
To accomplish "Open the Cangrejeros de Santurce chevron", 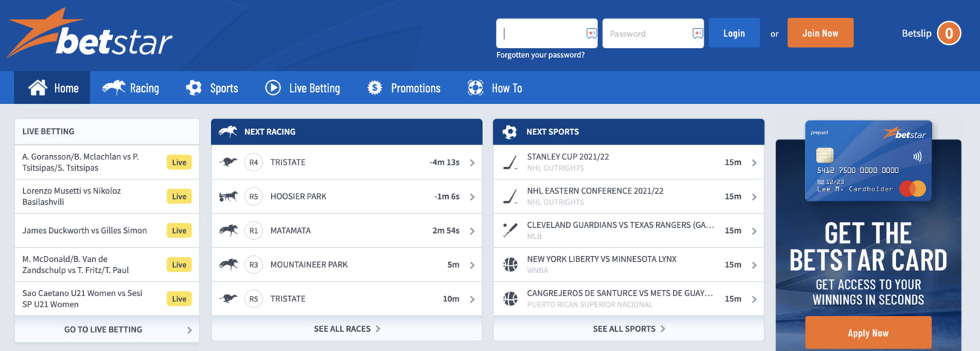I will coord(754,299).
